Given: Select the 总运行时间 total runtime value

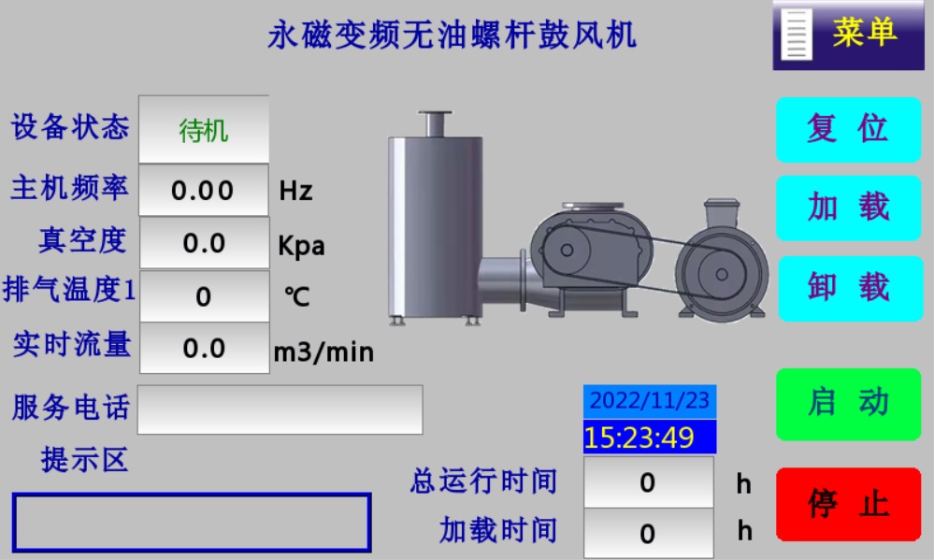Looking at the screenshot, I should [647, 481].
